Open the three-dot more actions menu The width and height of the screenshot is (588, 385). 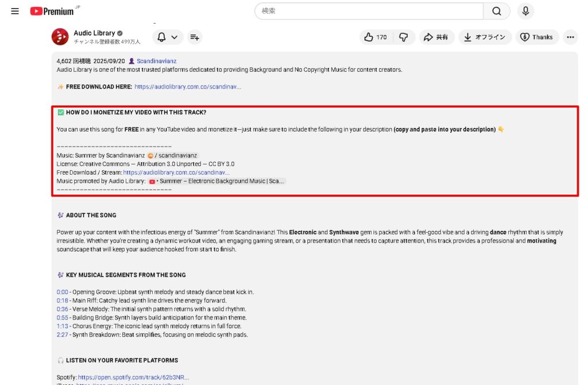point(570,37)
